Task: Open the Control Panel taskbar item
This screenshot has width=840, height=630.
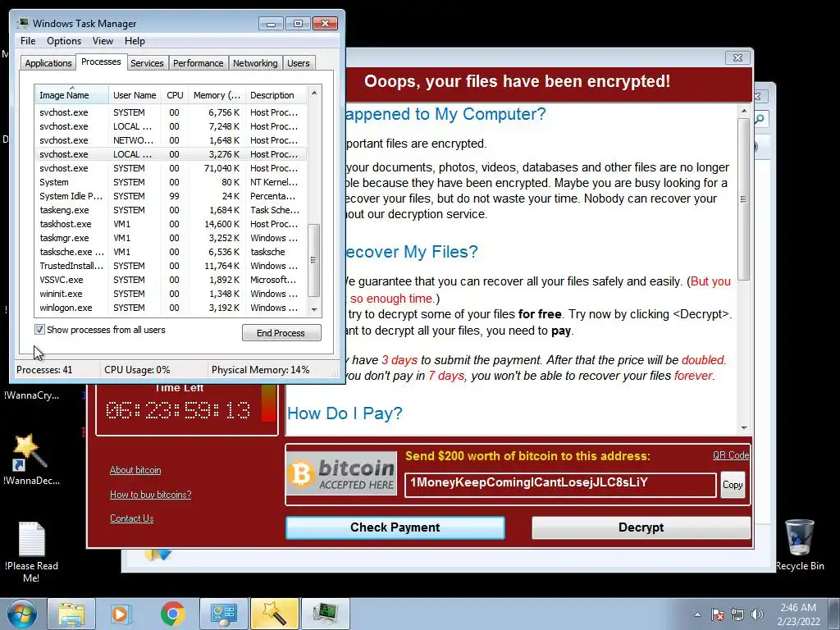Action: [x=224, y=614]
